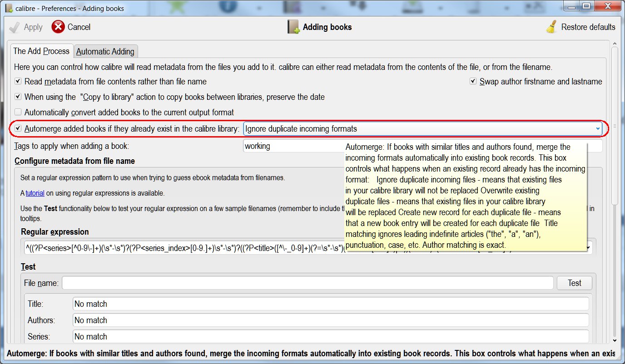Toggle the Copy to library preserve date checkbox
The height and width of the screenshot is (364, 625).
(18, 97)
